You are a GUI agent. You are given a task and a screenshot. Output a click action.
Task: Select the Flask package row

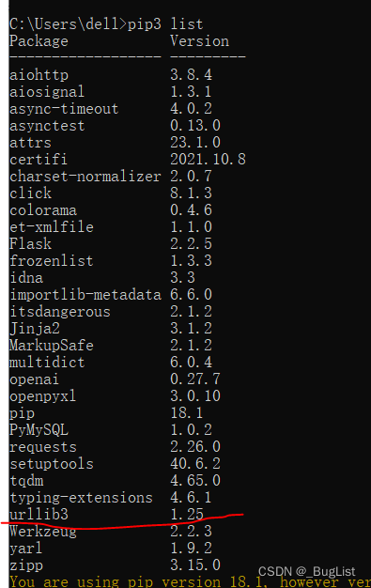click(x=111, y=244)
